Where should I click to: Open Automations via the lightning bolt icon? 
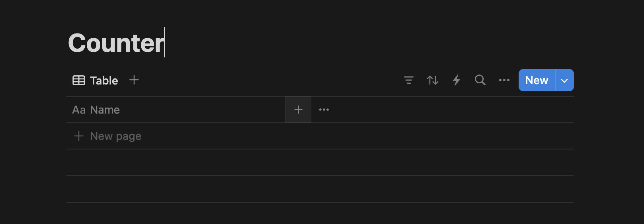click(457, 80)
